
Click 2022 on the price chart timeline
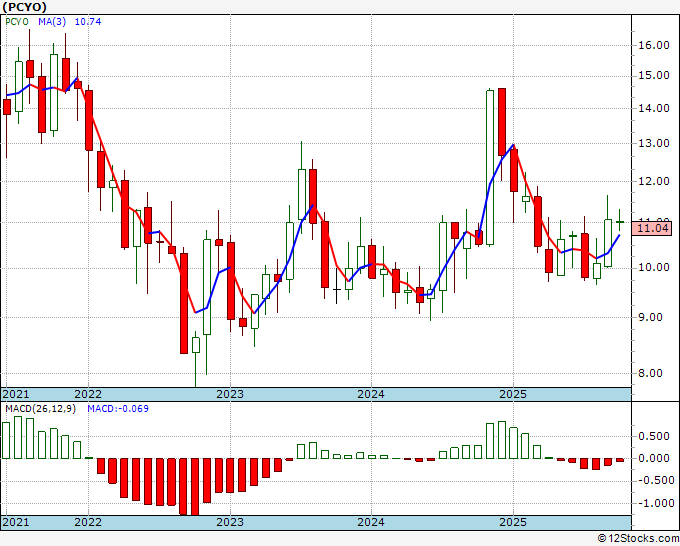[x=88, y=394]
